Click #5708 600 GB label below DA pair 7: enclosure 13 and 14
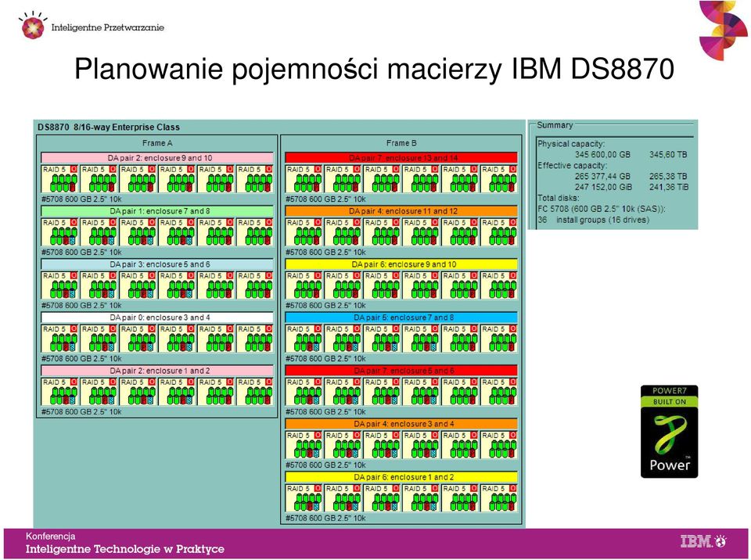This screenshot has height=560, width=751. (x=325, y=199)
